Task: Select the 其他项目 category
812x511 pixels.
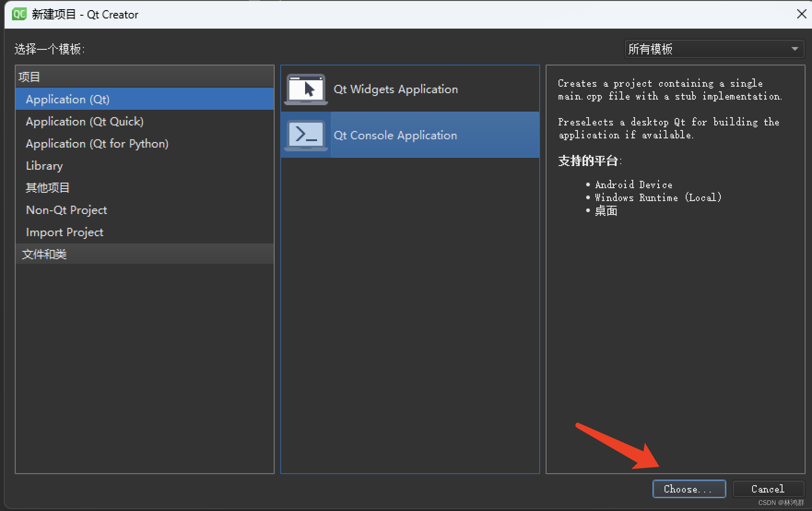Action: point(145,188)
